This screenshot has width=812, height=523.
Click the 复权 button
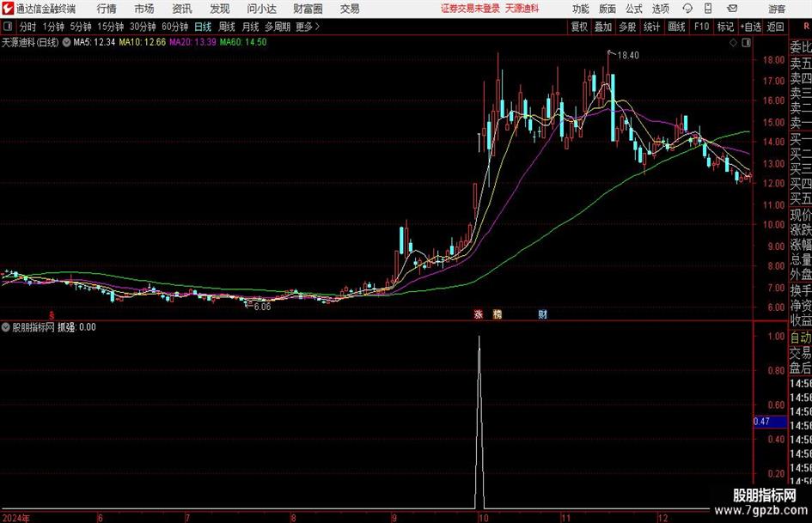(x=579, y=27)
